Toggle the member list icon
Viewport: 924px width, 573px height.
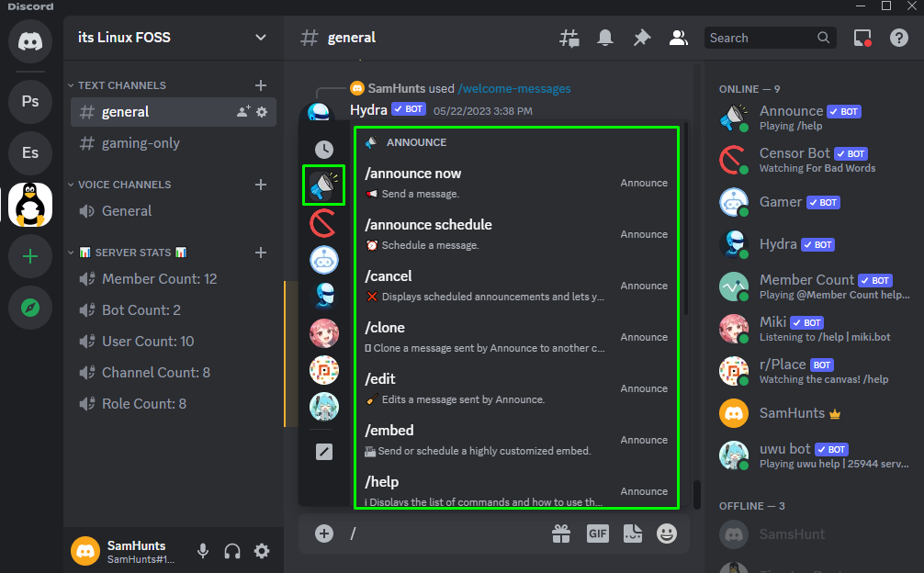coord(678,38)
